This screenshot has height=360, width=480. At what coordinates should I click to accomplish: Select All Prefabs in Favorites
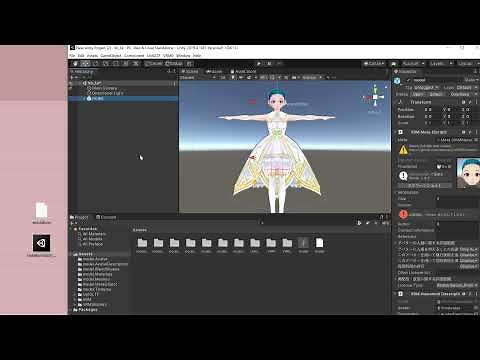point(92,244)
